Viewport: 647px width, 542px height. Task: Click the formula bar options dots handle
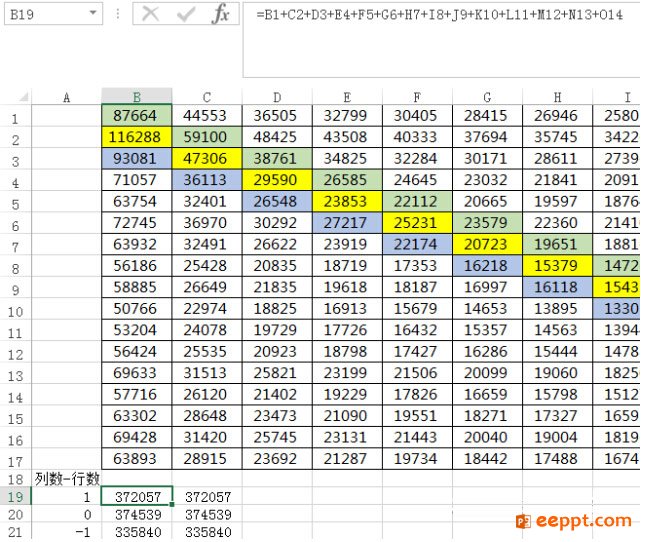(118, 14)
